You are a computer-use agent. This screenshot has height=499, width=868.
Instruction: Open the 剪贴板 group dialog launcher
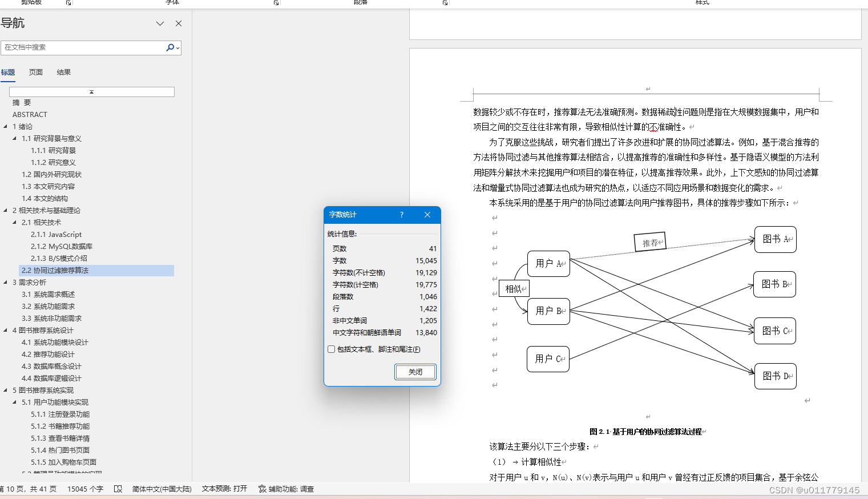coord(68,3)
